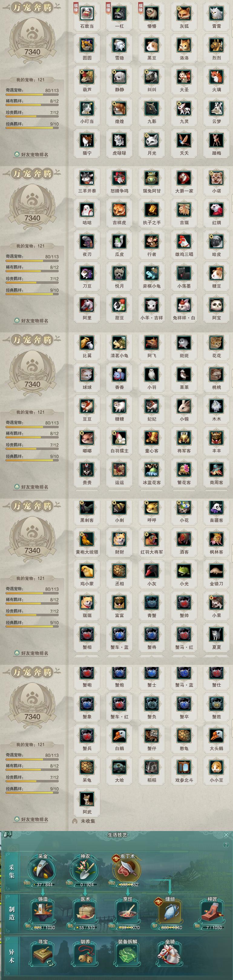Open the 缝纫 sewing craft icon
This screenshot has height=980, width=233.
click(x=170, y=912)
